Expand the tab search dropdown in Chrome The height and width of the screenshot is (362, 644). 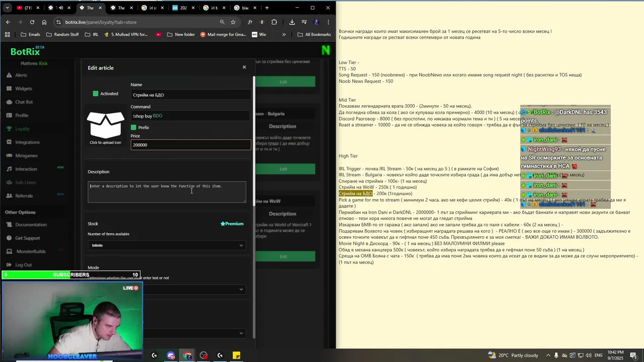pyautogui.click(x=7, y=8)
